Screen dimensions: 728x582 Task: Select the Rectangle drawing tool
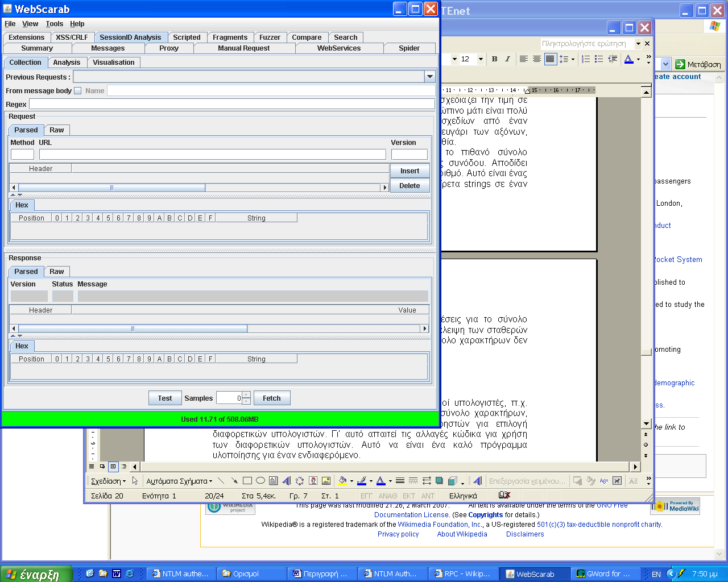tap(247, 481)
